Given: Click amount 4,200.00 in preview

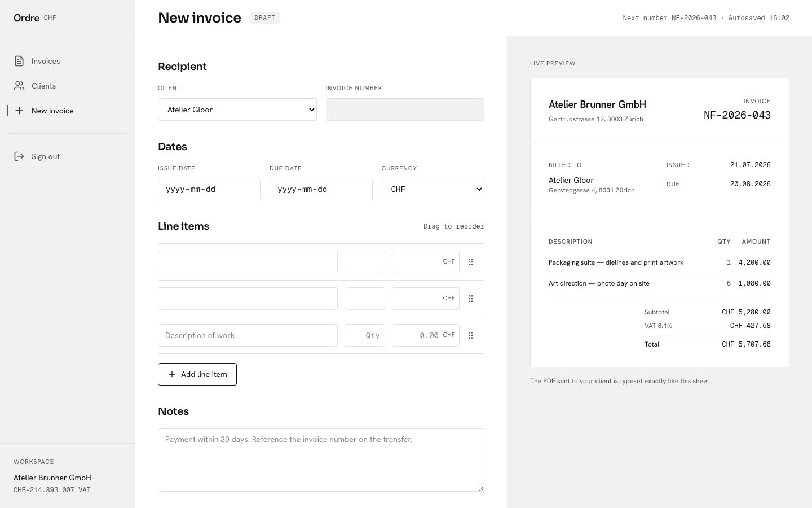Looking at the screenshot, I should point(754,262).
